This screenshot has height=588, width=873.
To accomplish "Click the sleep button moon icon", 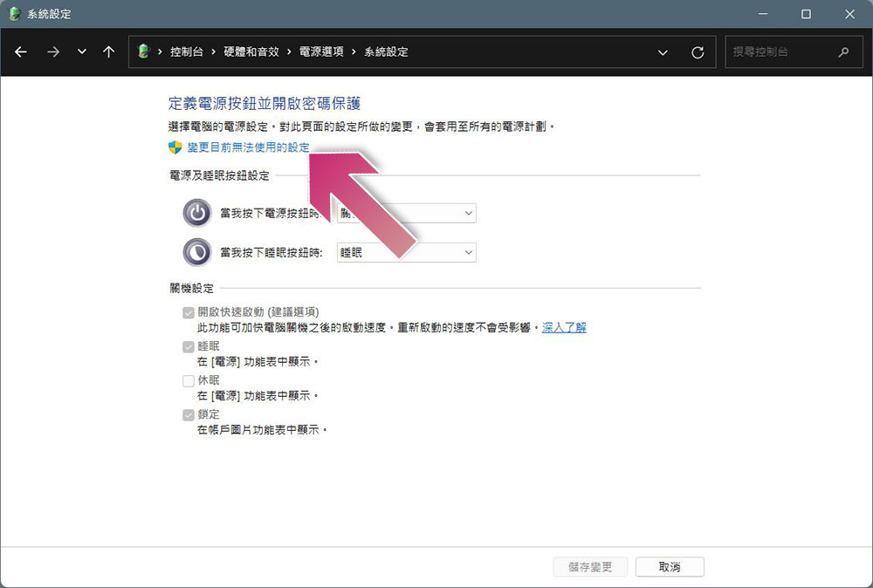I will 197,252.
